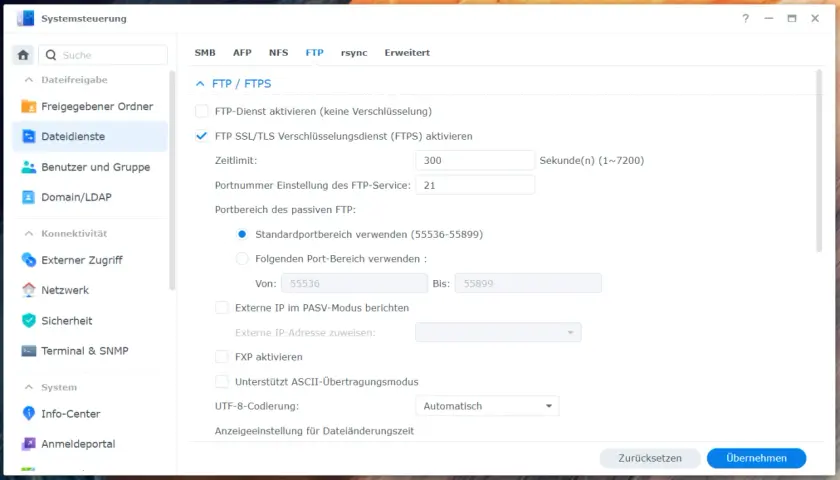Viewport: 840px width, 480px height.
Task: Click the Netzwerk house icon
Action: click(28, 290)
